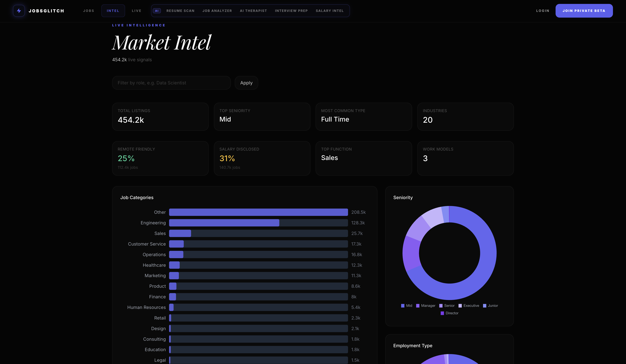Screen dimensions: 626x364
Task: Click the JobsGlitch lightning bolt logo
Action: click(19, 11)
